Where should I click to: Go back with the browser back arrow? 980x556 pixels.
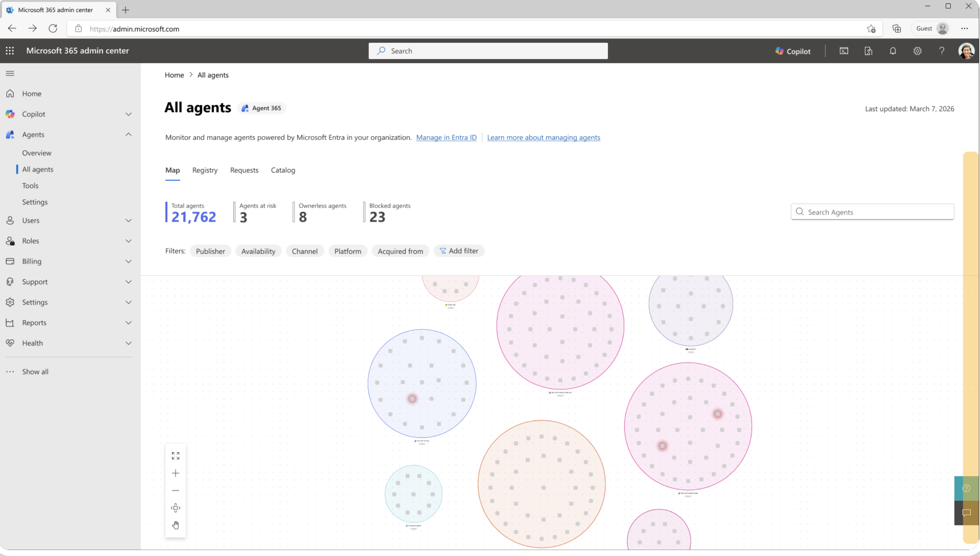[x=12, y=28]
